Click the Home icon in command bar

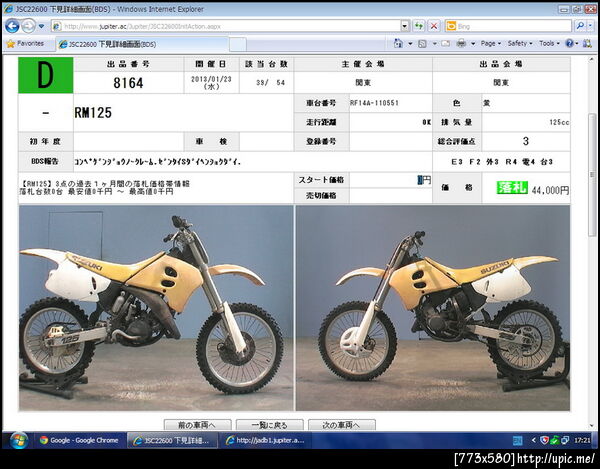(398, 44)
